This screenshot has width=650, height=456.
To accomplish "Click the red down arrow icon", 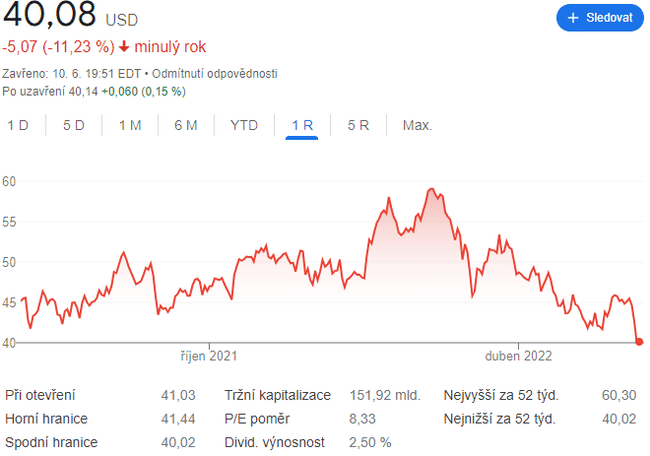I will tap(124, 46).
